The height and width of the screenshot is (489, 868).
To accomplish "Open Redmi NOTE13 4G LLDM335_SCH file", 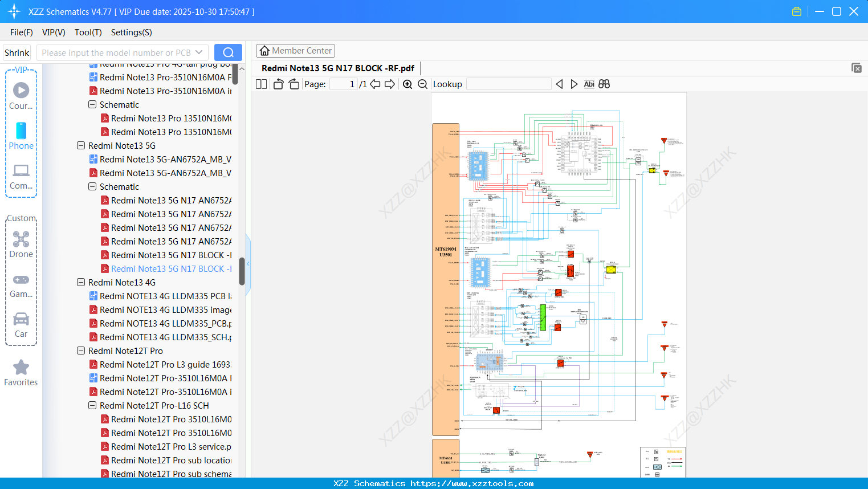I will [165, 337].
